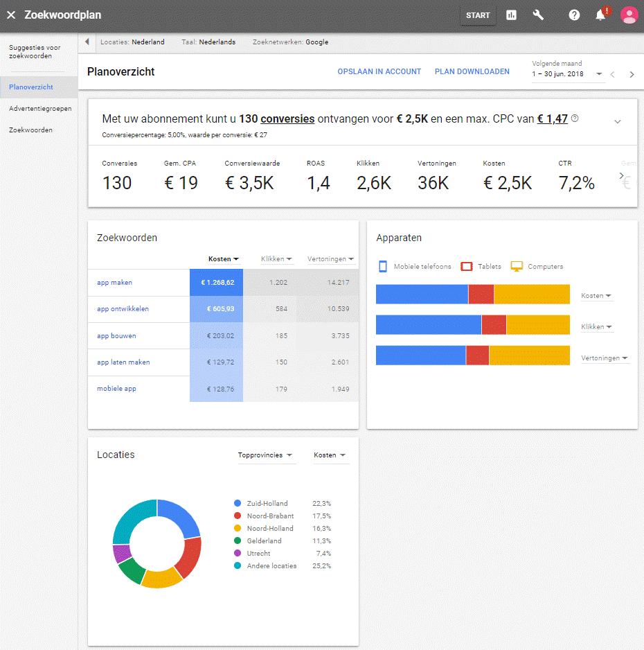This screenshot has height=650, width=644.
Task: Select Advertentiegroepen in the sidebar
Action: coord(40,109)
